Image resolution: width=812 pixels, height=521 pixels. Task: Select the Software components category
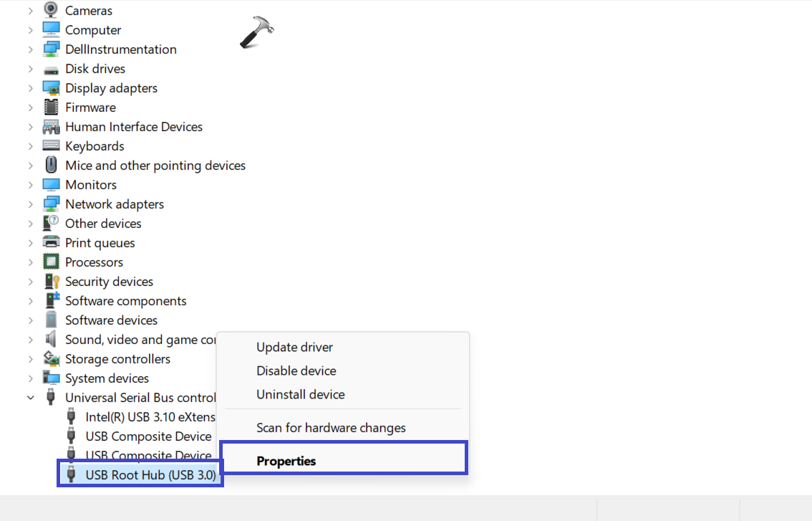125,301
